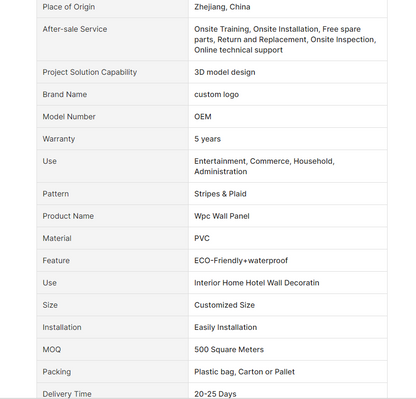Click the Customized Size value

pyautogui.click(x=224, y=305)
